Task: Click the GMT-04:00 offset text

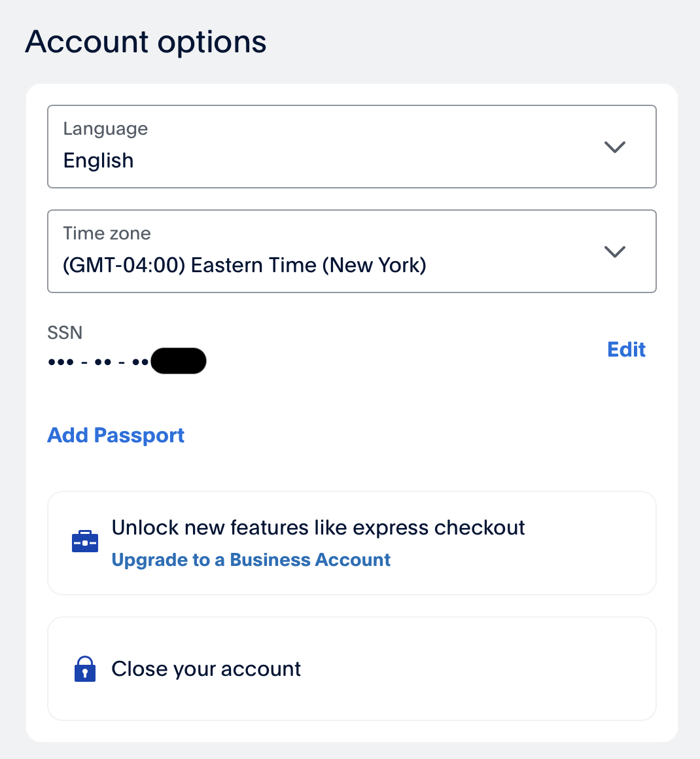Action: pyautogui.click(x=124, y=266)
